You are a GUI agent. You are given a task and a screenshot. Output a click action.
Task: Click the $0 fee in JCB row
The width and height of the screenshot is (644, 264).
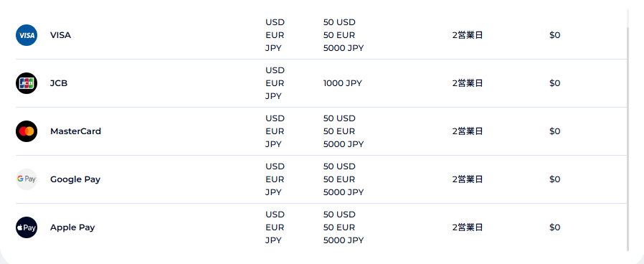[x=554, y=83]
